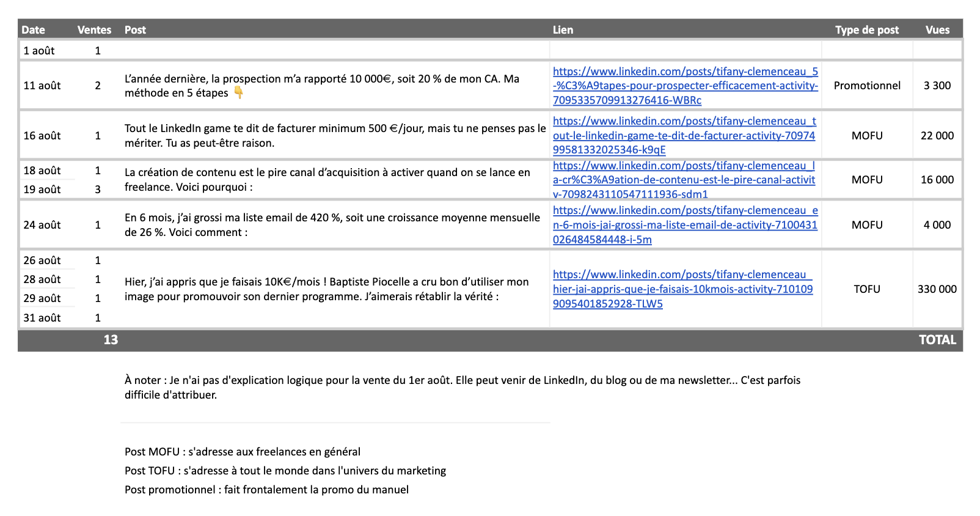This screenshot has height=516, width=980.
Task: Click the post text 'La création de contenu est le pire canal'
Action: (327, 180)
